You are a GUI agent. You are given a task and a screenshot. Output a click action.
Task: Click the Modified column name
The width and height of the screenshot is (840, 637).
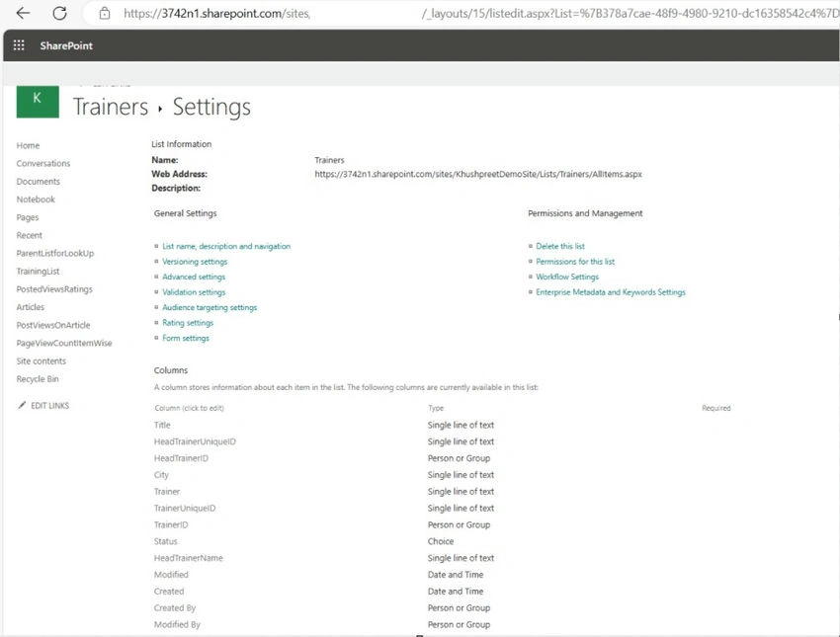point(171,575)
